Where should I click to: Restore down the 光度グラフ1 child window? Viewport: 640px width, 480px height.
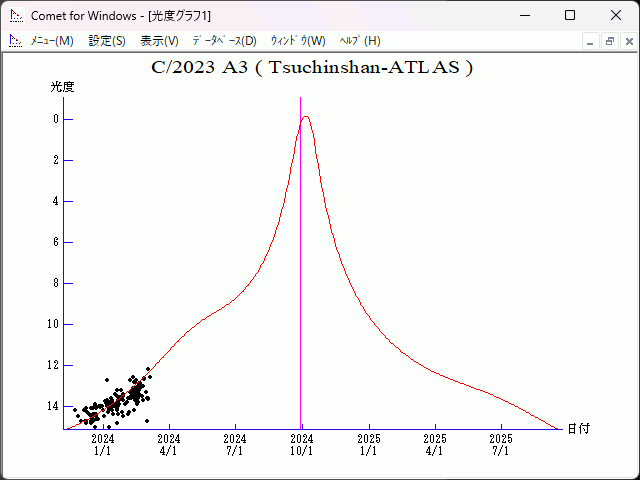click(x=609, y=42)
